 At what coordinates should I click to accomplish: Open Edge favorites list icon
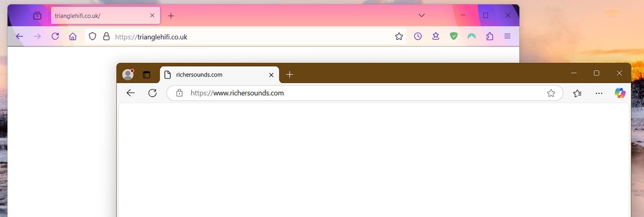(577, 93)
